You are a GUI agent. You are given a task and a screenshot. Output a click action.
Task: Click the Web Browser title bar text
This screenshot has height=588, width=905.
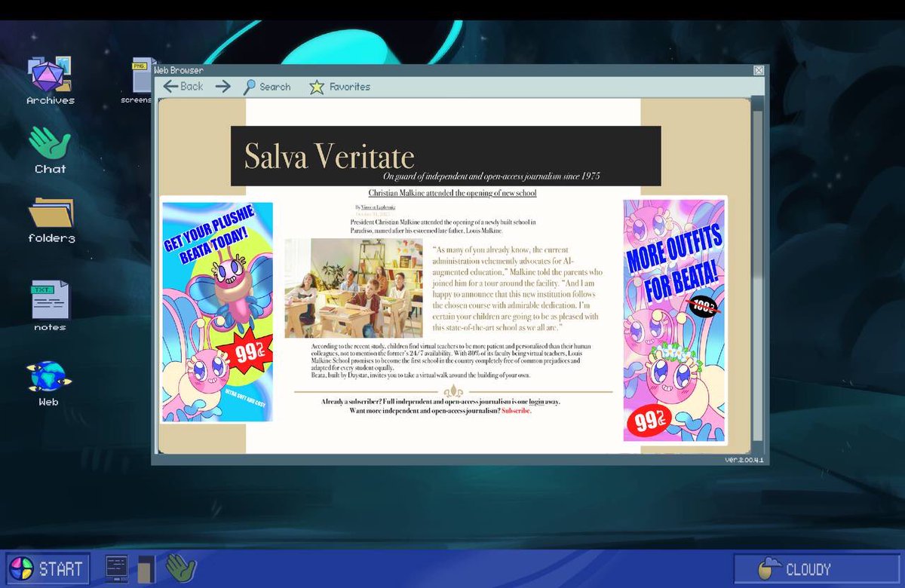(179, 70)
